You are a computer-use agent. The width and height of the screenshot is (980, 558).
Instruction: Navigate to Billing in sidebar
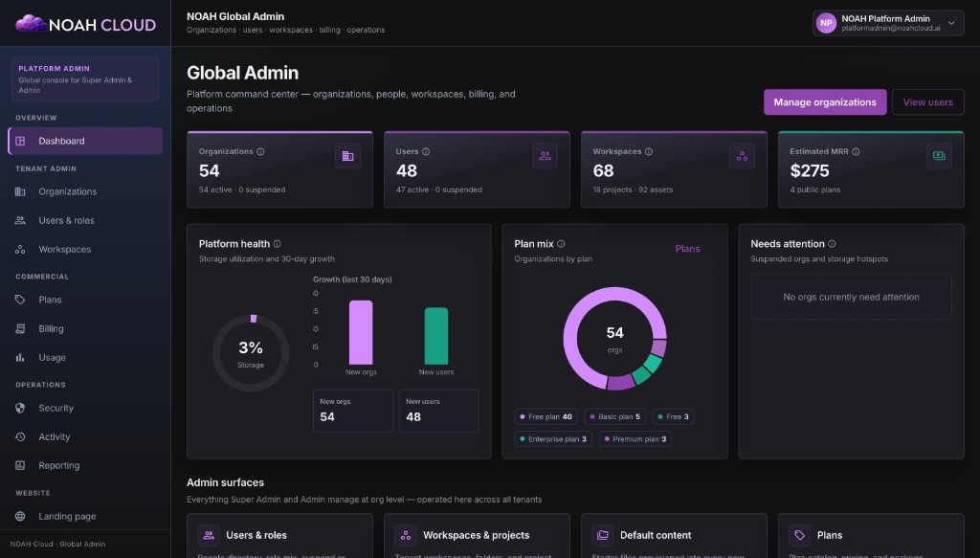85,328
